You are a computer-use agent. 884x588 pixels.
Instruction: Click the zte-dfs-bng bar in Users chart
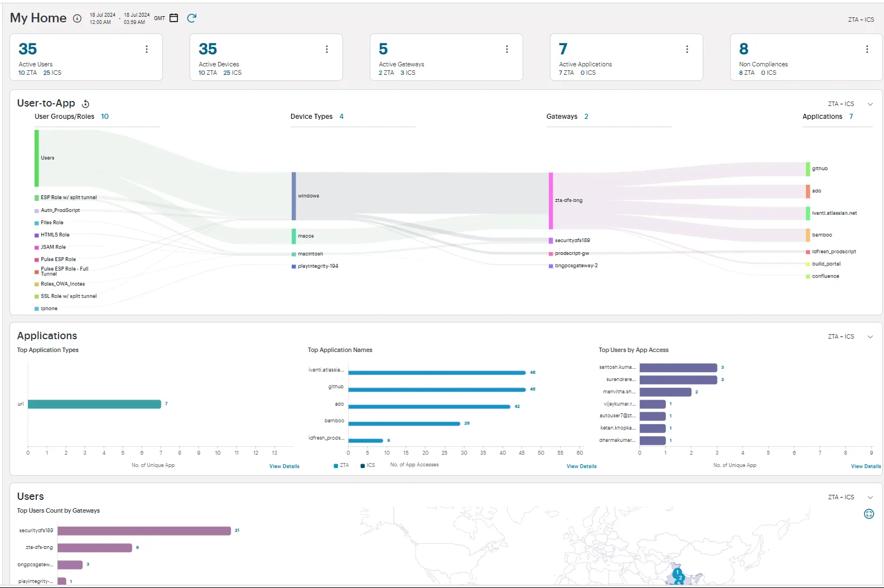[x=95, y=548]
